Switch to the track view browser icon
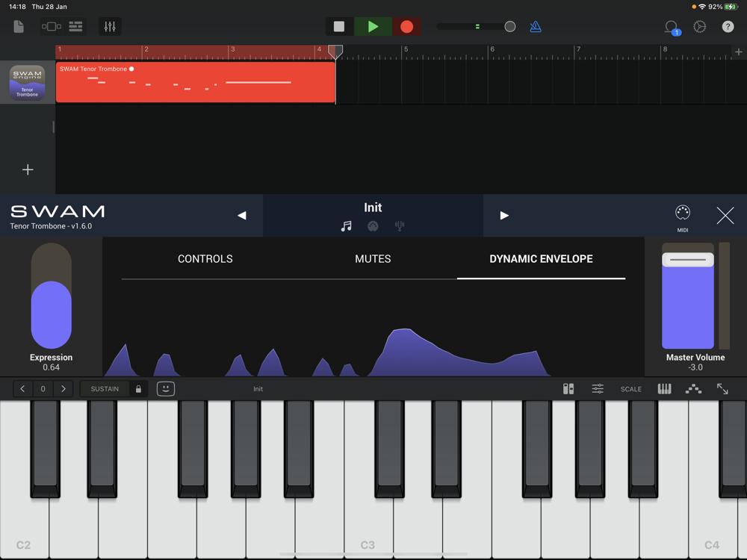 tap(52, 27)
